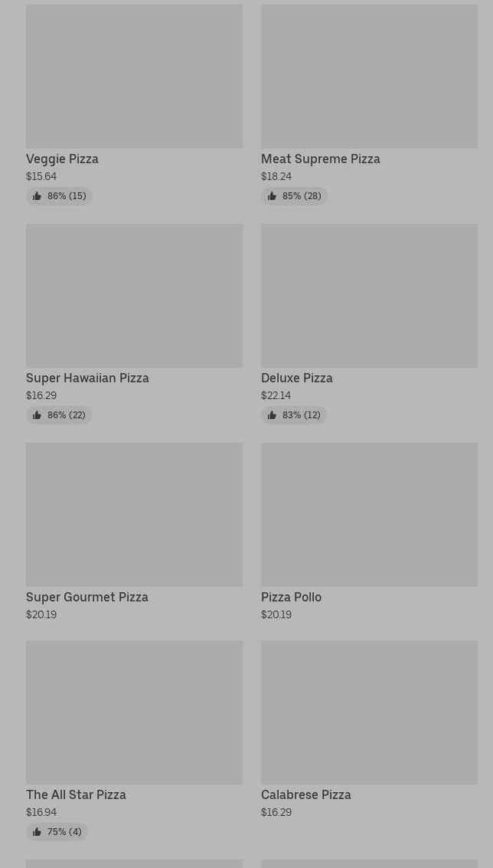Open the Meat Supreme Pizza image
493x868 pixels.
369,77
